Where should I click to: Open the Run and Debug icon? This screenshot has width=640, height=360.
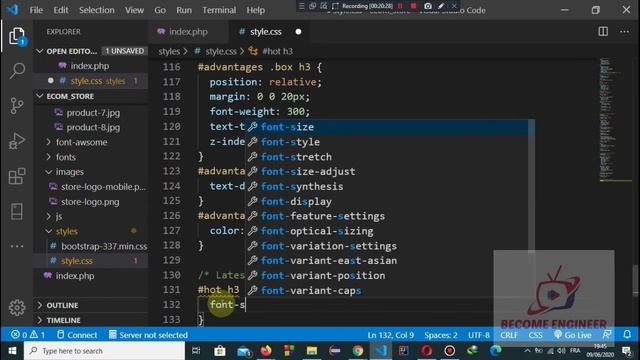tap(17, 141)
